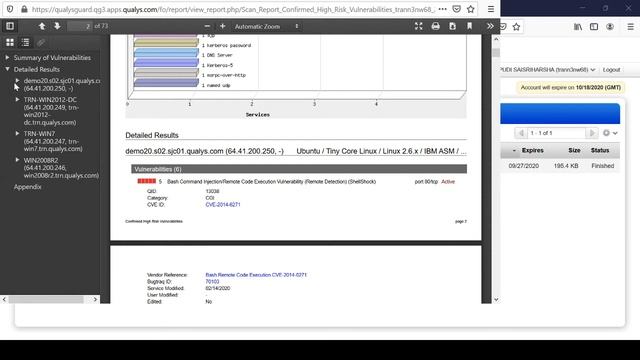Go to previous PDF page arrow
Viewport: 640px width, 360px height.
point(42,26)
